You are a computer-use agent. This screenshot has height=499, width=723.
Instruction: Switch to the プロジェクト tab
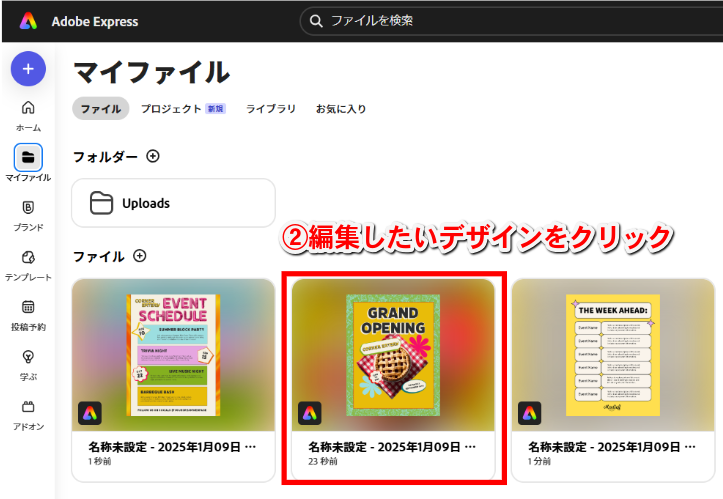point(171,108)
